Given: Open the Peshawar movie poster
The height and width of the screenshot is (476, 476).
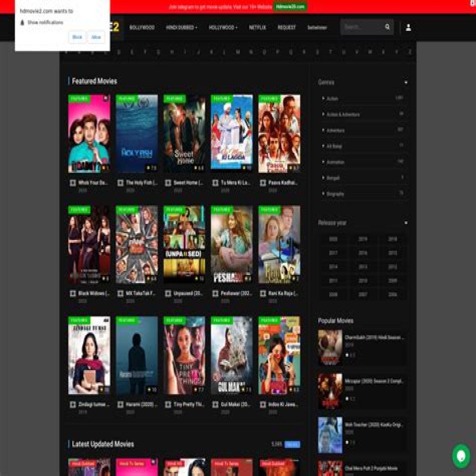Looking at the screenshot, I should tap(232, 244).
